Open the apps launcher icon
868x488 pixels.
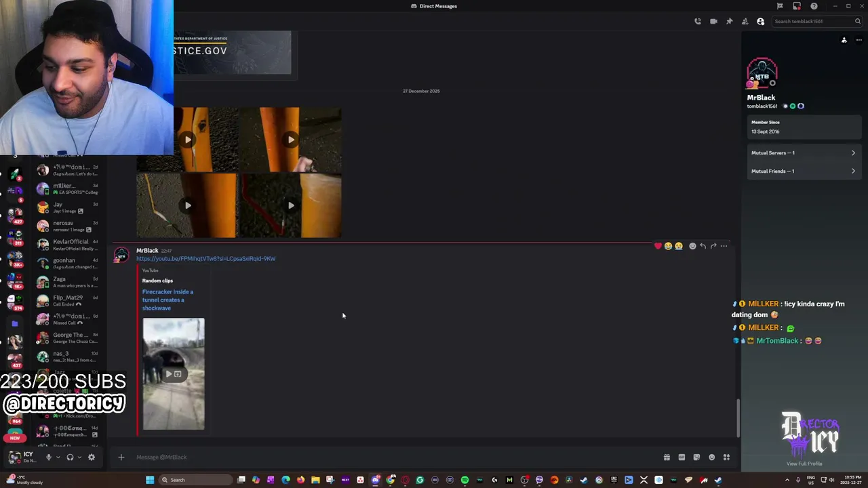726,457
